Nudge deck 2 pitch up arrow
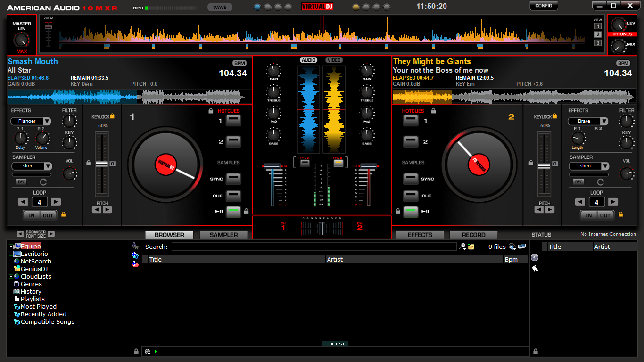This screenshot has height=362, width=644. (x=550, y=210)
